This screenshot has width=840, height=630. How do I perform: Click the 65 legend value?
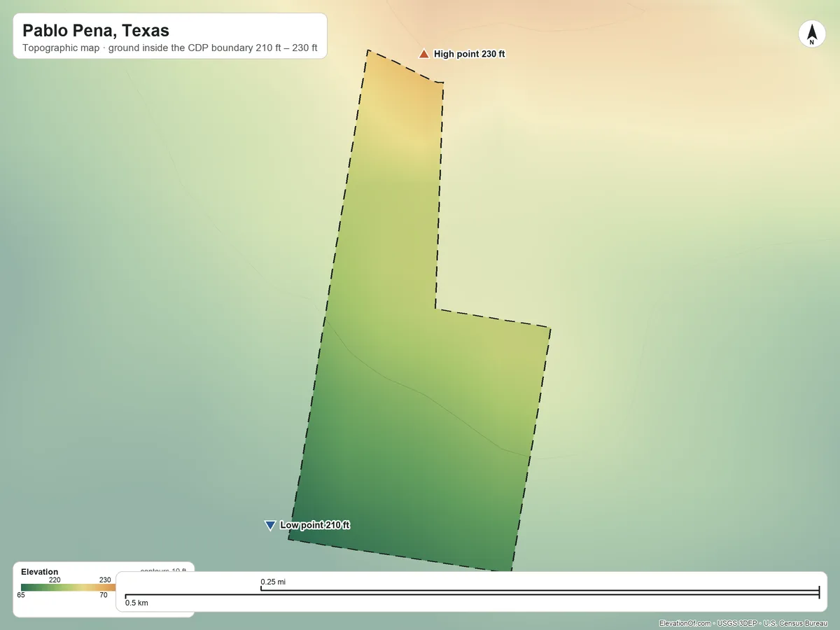21,595
